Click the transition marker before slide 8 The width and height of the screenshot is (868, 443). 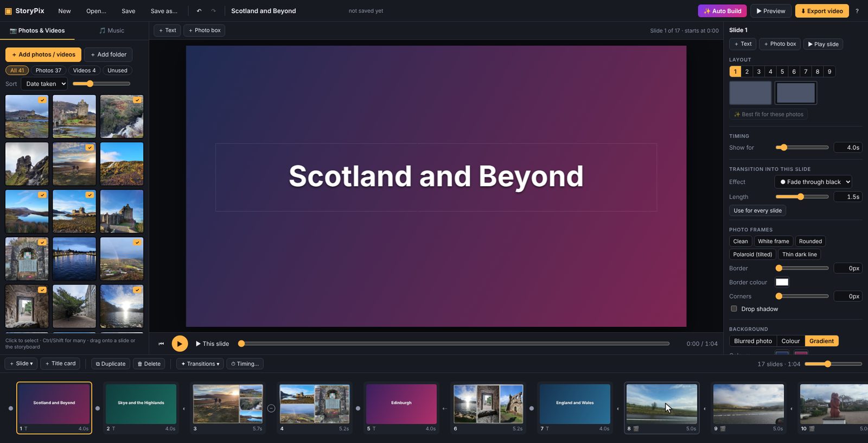(618, 408)
